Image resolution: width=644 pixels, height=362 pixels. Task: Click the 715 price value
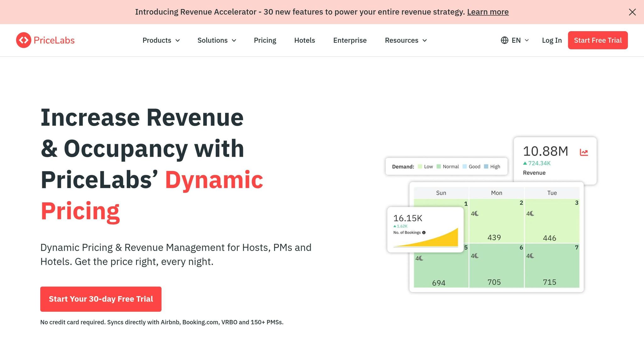coord(550,282)
